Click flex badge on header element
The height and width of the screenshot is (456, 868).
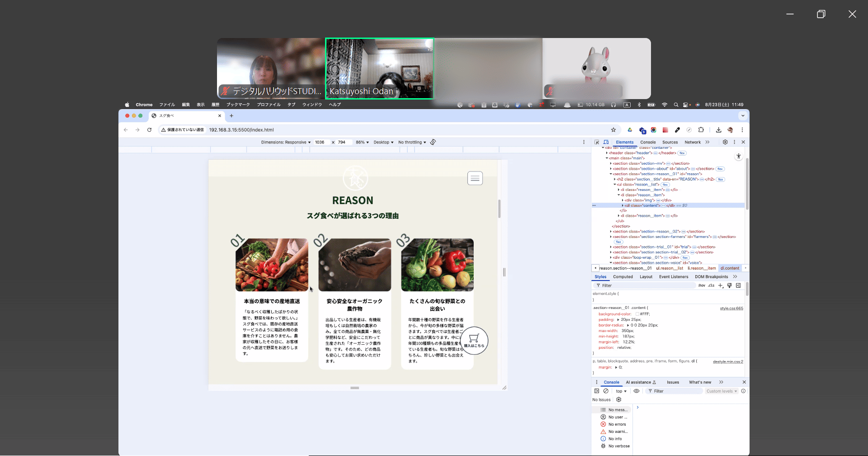pos(682,153)
